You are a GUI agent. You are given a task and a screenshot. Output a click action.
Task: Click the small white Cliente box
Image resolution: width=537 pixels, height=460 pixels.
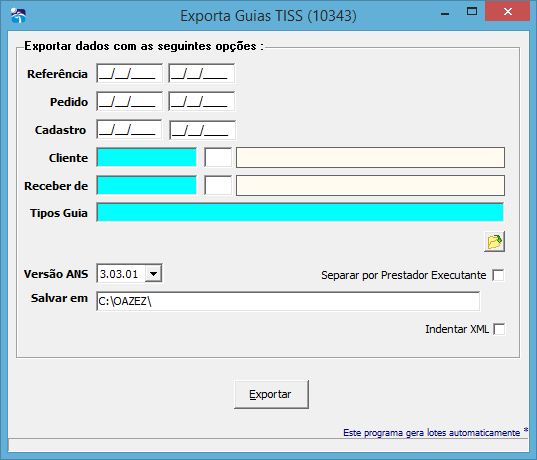[x=218, y=158]
